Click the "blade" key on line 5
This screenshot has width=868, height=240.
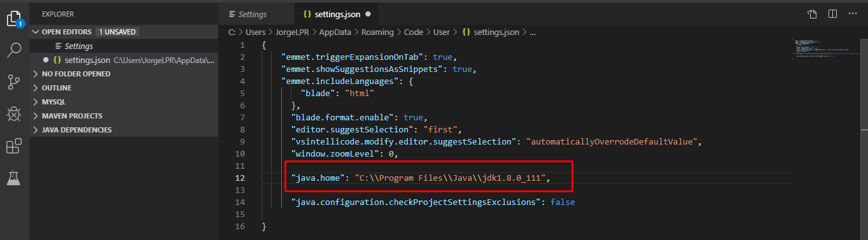pos(318,94)
